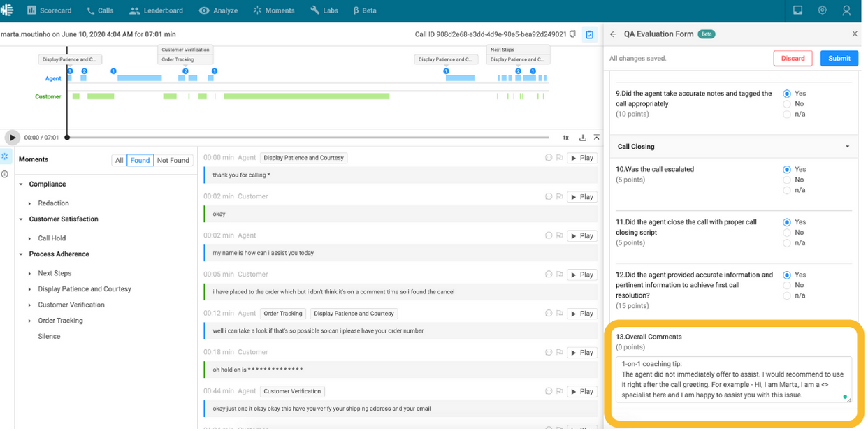Select n/a for call escalated question
Screen dimensions: 868x431
[x=787, y=190]
